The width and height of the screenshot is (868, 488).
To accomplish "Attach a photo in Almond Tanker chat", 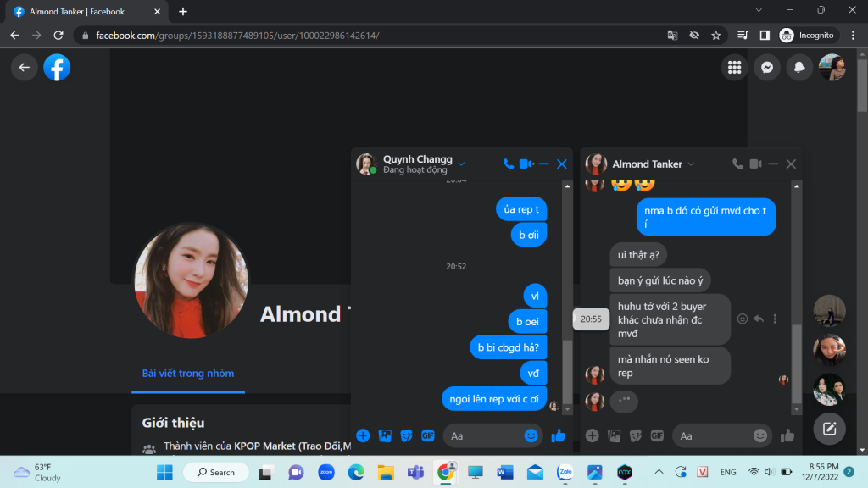I will 614,436.
